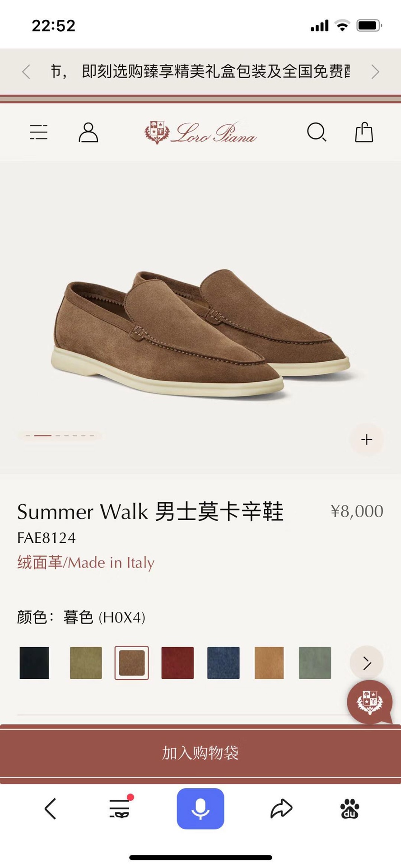Show previous announcement banner message
Viewport: 401px width, 868px height.
(26, 71)
